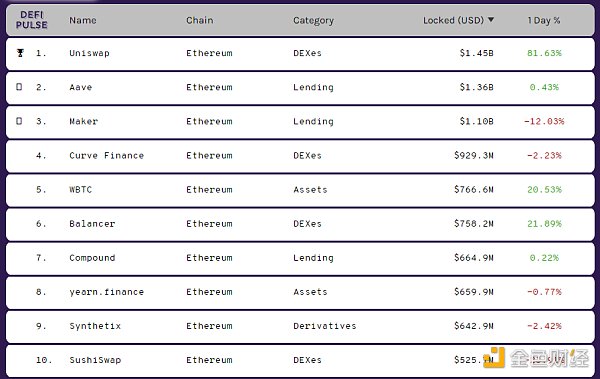Click the Compound row name

tap(92, 258)
